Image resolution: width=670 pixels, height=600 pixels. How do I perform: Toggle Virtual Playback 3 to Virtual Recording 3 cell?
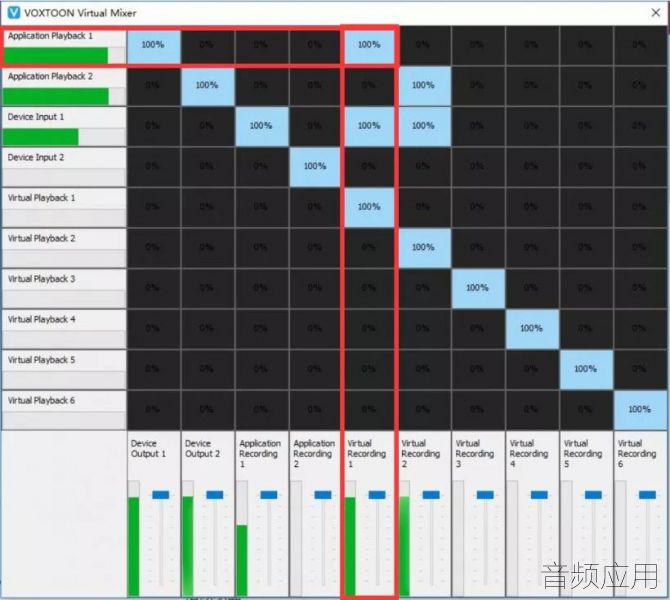[x=478, y=288]
